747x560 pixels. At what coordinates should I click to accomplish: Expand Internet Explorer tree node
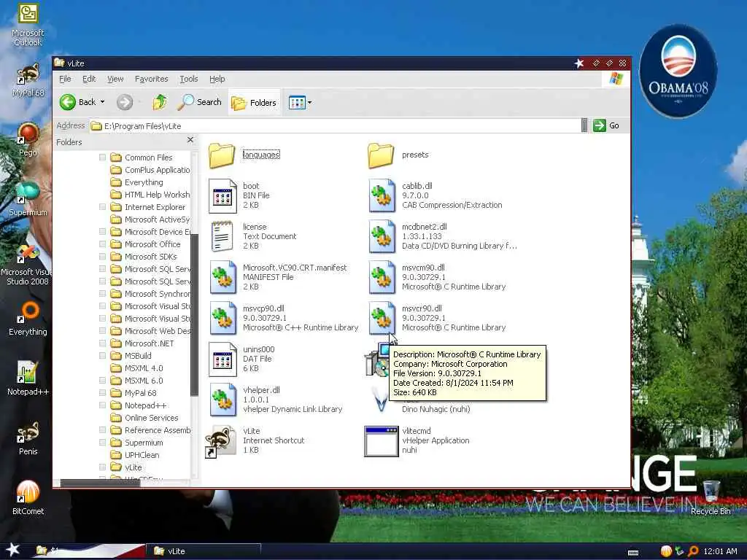(102, 206)
